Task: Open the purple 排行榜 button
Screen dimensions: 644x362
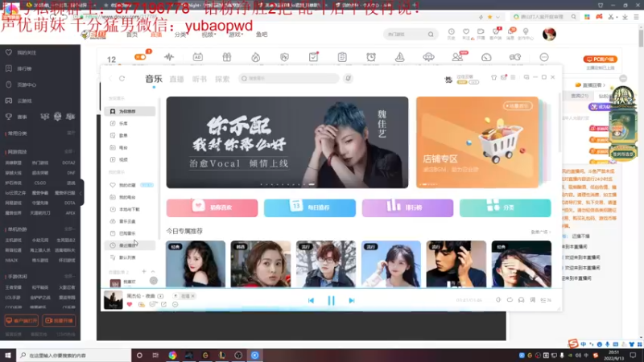Action: 407,208
